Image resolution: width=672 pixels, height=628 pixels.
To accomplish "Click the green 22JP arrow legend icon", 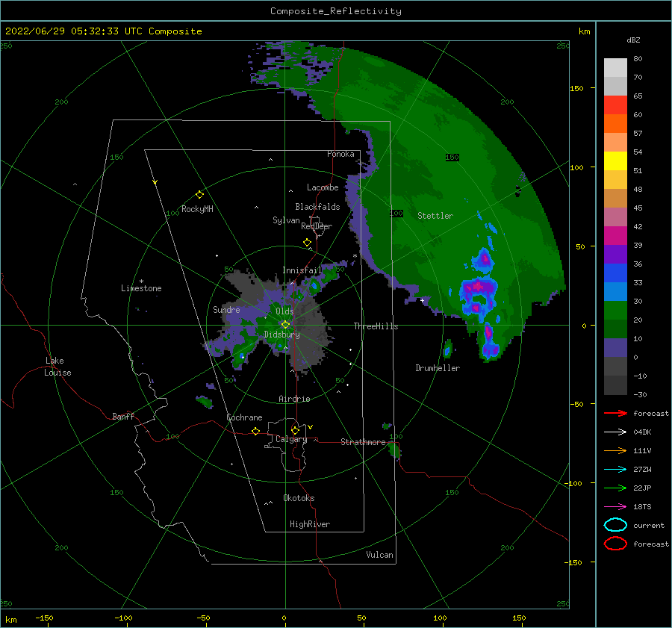I will (x=615, y=488).
